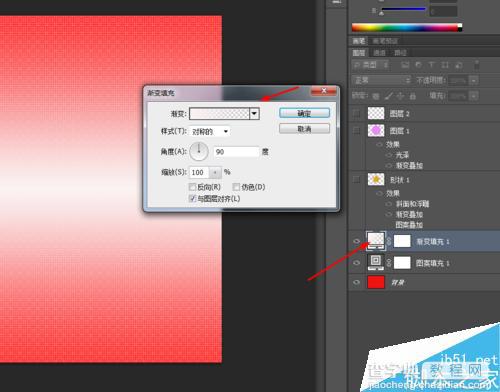Select the 渐变填充 1 layer name
This screenshot has height=392, width=500.
(432, 242)
